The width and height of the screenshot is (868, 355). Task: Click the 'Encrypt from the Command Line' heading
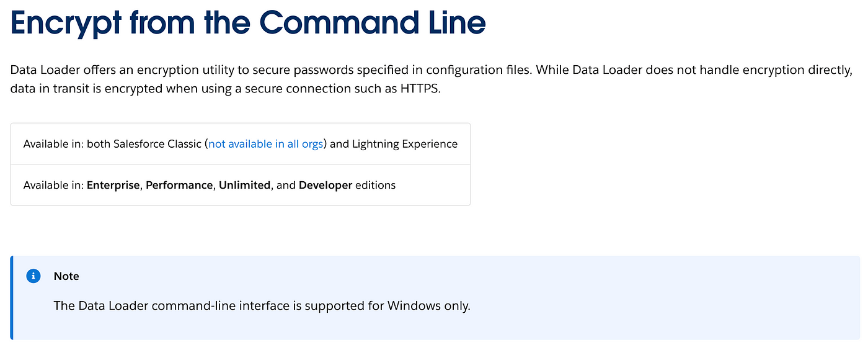point(248,22)
